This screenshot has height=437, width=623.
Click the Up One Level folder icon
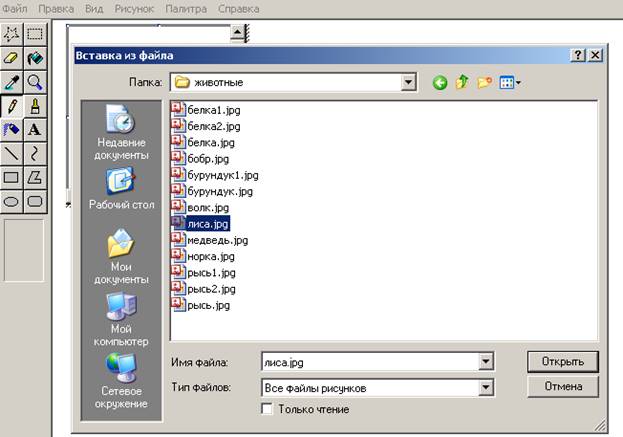coord(462,82)
